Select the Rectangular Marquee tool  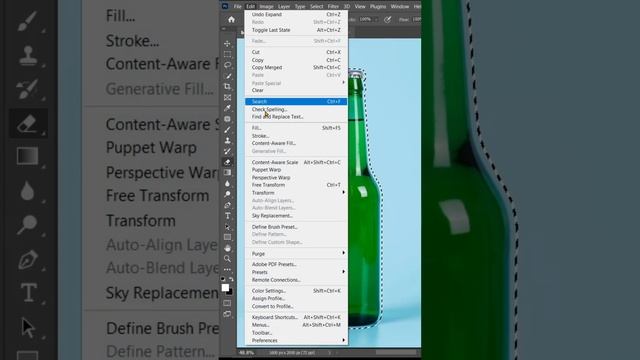point(227,54)
